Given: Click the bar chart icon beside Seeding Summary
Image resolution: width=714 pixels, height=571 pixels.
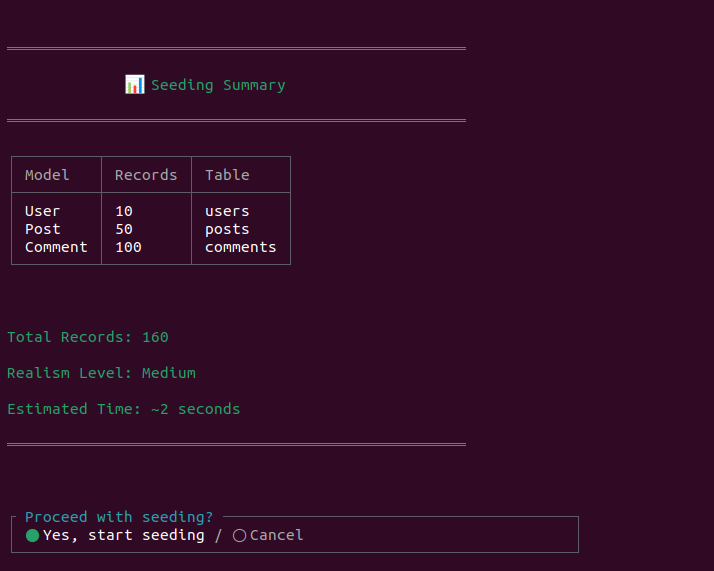Looking at the screenshot, I should tap(135, 85).
